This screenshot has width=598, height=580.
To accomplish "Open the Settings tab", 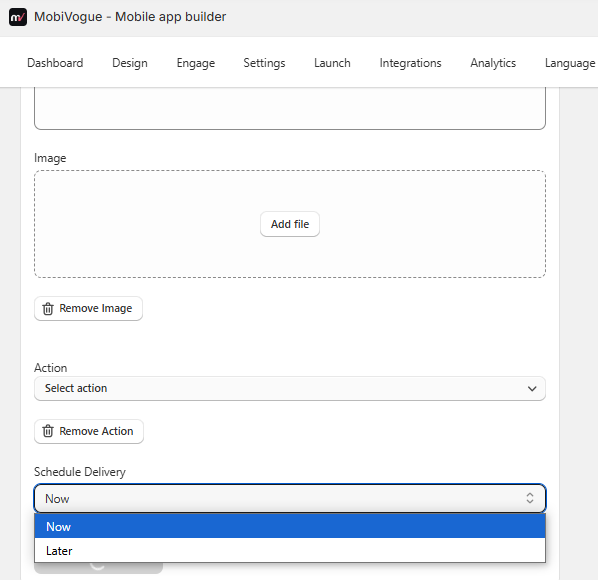I will (264, 63).
